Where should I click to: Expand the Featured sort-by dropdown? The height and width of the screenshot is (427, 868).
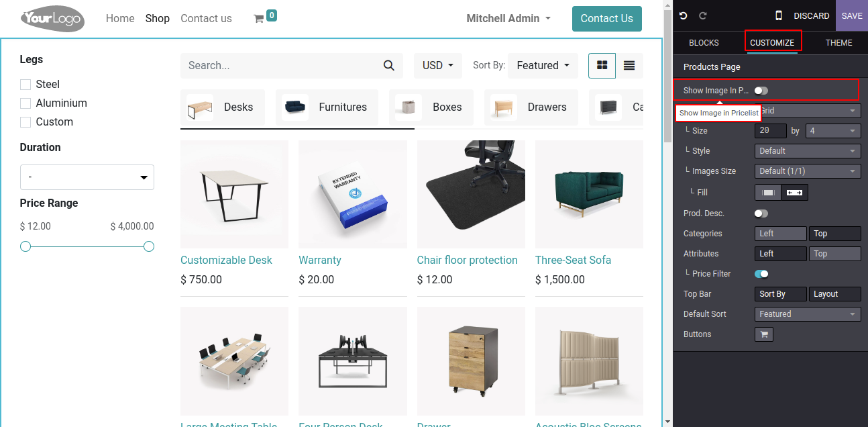pos(543,65)
